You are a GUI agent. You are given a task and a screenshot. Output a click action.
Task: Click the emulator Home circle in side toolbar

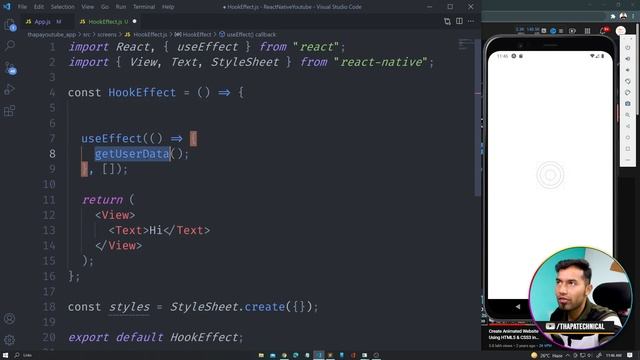point(628,138)
